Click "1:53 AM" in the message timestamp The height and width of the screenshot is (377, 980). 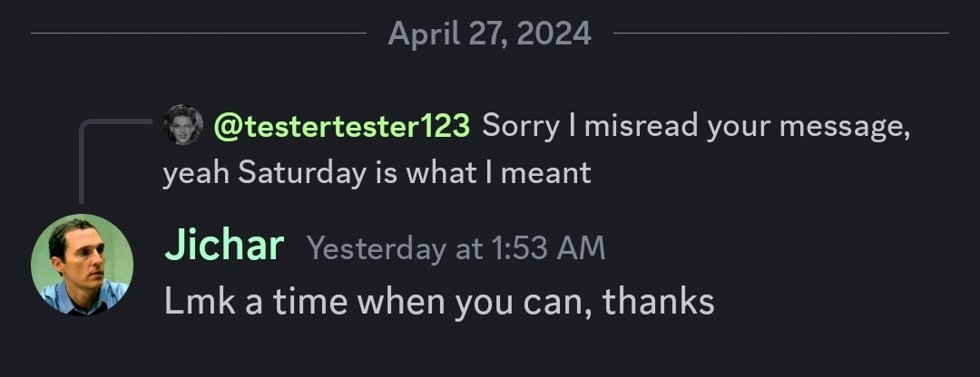tap(547, 248)
